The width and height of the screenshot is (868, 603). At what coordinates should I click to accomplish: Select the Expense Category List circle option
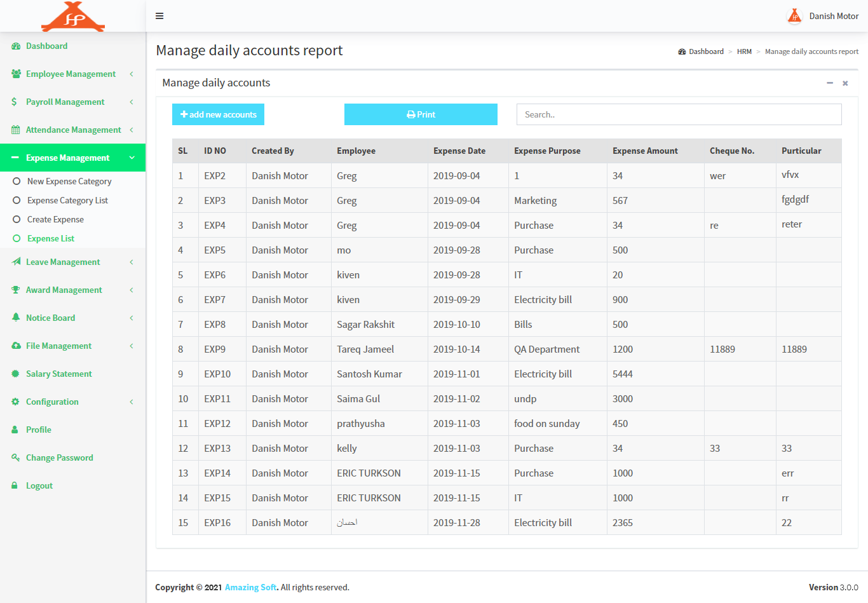point(17,201)
